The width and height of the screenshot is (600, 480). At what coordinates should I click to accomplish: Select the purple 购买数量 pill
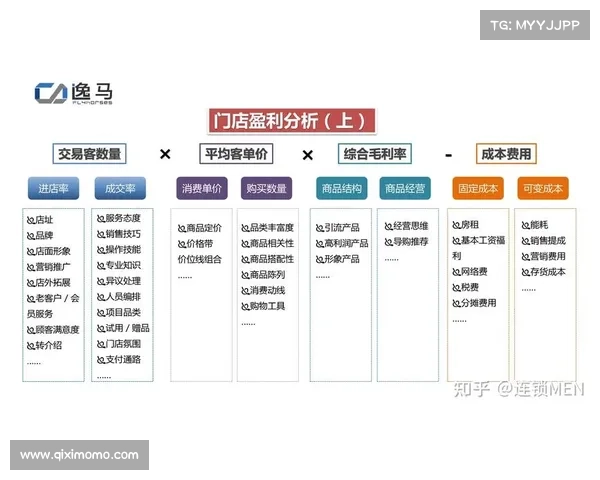tap(266, 188)
